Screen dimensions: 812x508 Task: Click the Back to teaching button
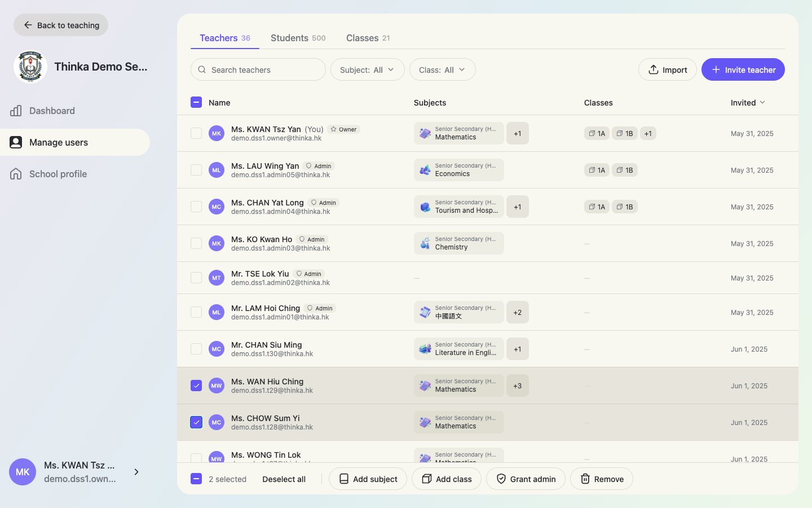(61, 25)
